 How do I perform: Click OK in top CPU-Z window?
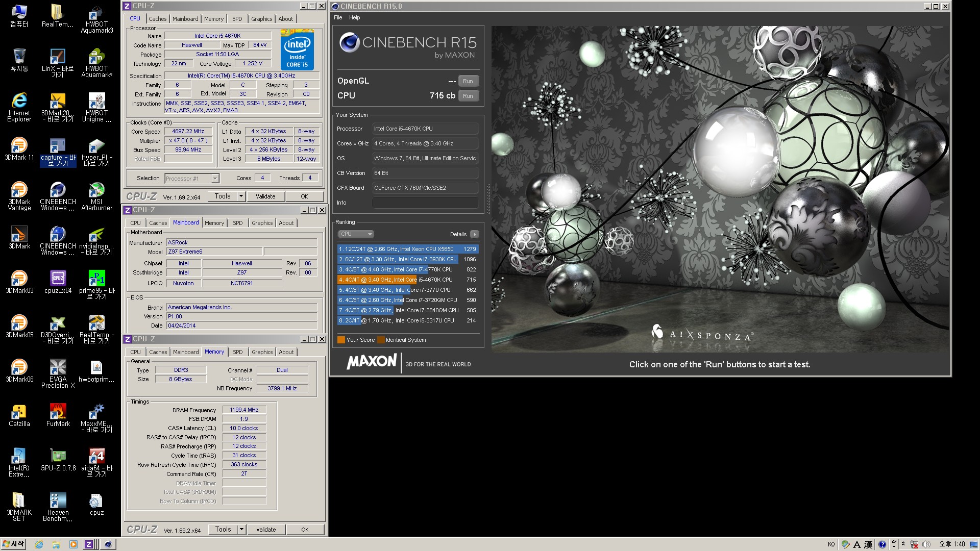tap(304, 196)
